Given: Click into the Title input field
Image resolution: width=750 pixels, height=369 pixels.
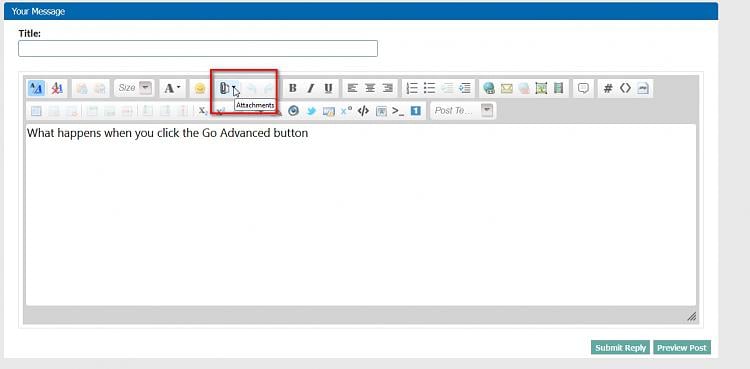Looking at the screenshot, I should tap(198, 49).
